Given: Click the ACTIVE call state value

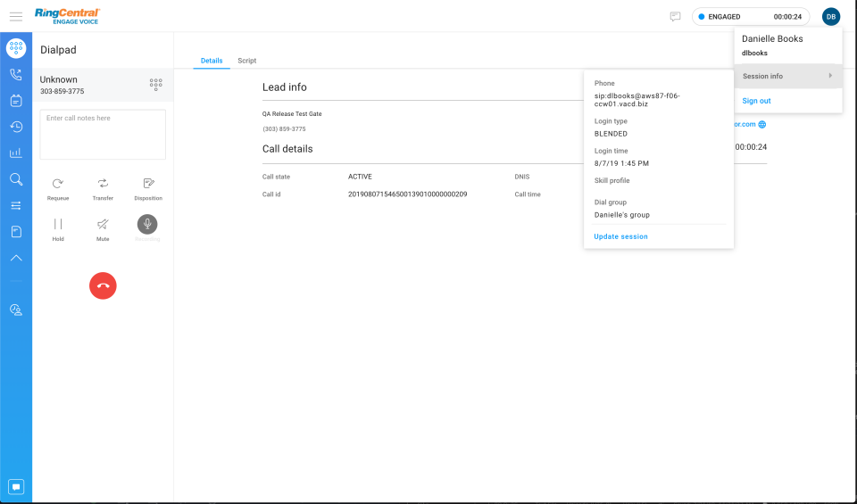Looking at the screenshot, I should (x=360, y=177).
